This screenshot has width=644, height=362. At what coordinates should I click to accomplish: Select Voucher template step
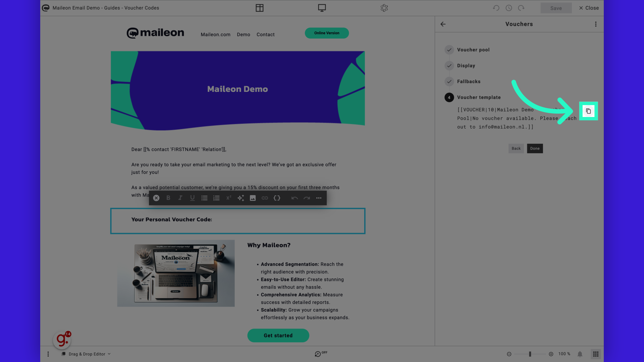[x=473, y=98]
